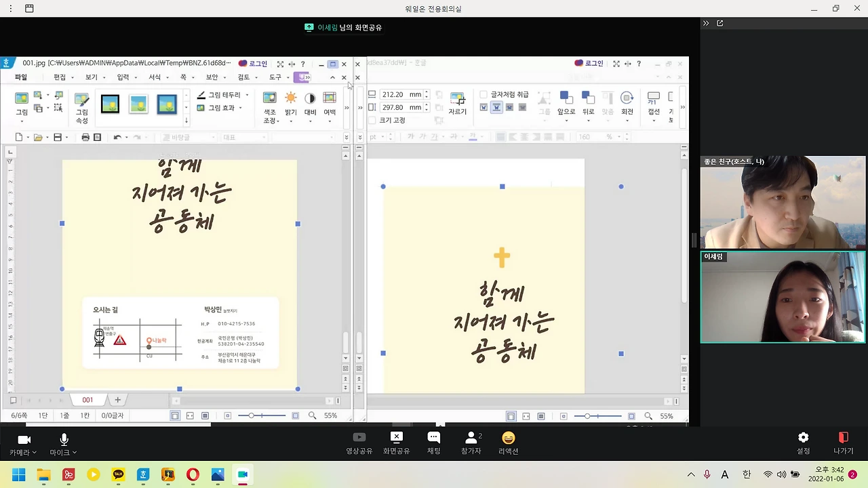868x488 pixels.
Task: Open Windows Start menu
Action: 18,474
